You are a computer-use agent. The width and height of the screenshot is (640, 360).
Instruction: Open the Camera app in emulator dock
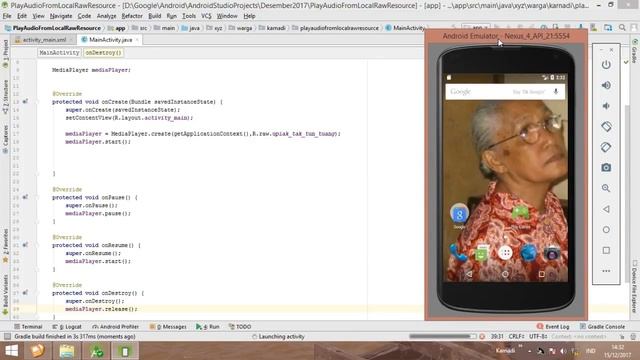click(x=552, y=253)
